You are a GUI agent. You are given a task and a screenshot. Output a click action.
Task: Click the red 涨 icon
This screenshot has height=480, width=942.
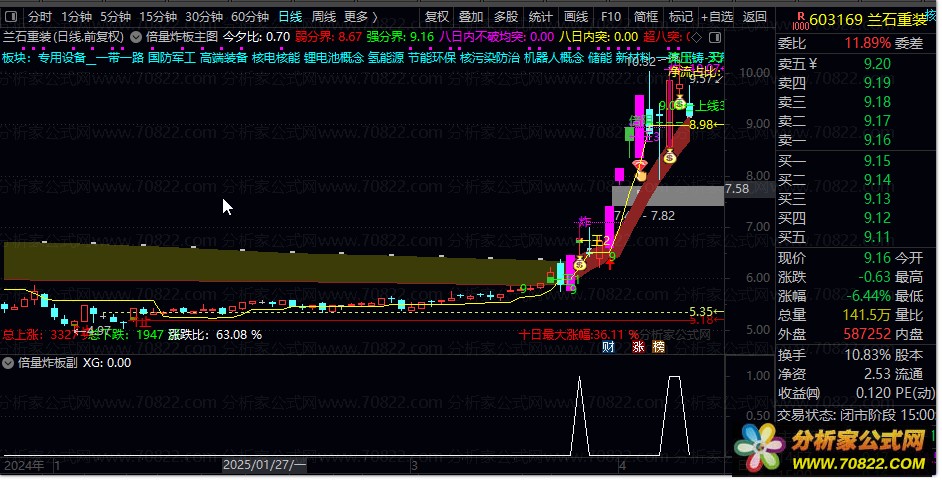pyautogui.click(x=638, y=347)
